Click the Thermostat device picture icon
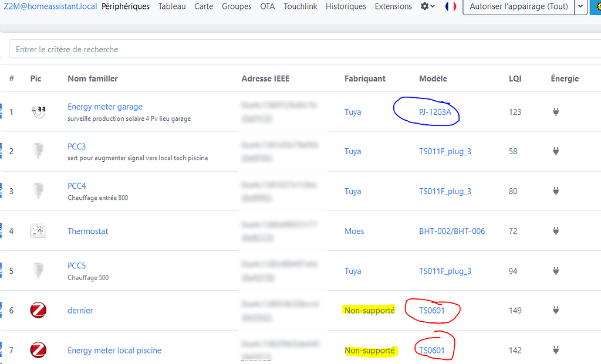Viewport: 601px width, 364px height. [38, 231]
